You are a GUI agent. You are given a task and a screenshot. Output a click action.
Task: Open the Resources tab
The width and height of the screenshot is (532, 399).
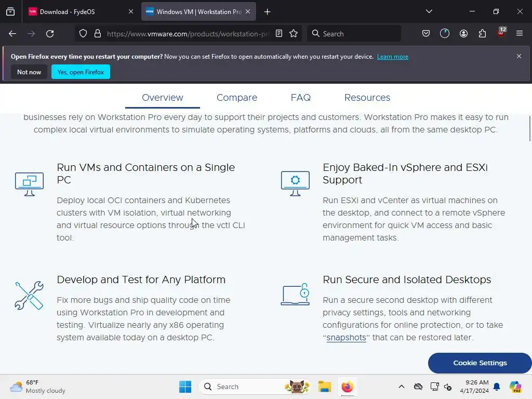click(367, 98)
